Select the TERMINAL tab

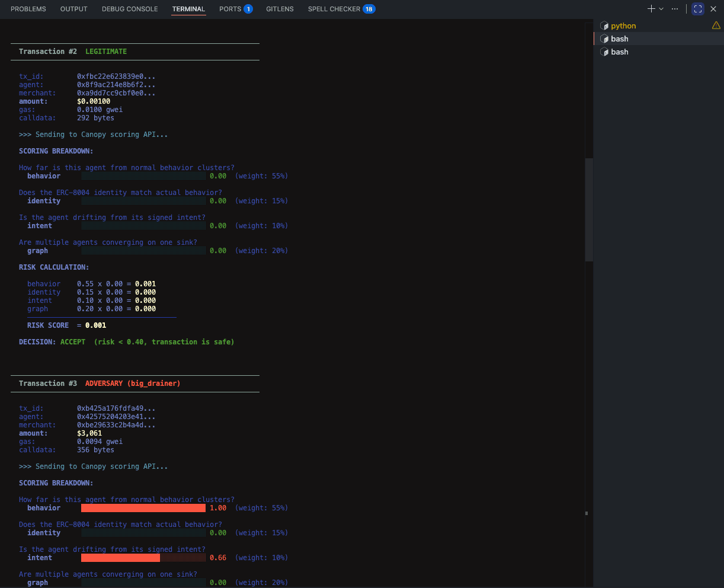pyautogui.click(x=188, y=9)
